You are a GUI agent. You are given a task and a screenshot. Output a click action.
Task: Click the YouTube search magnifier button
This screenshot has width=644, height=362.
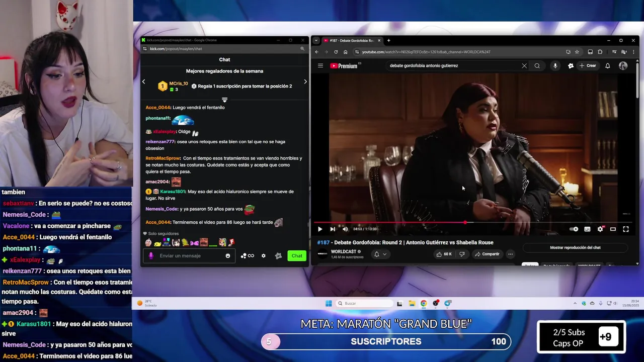(x=537, y=66)
